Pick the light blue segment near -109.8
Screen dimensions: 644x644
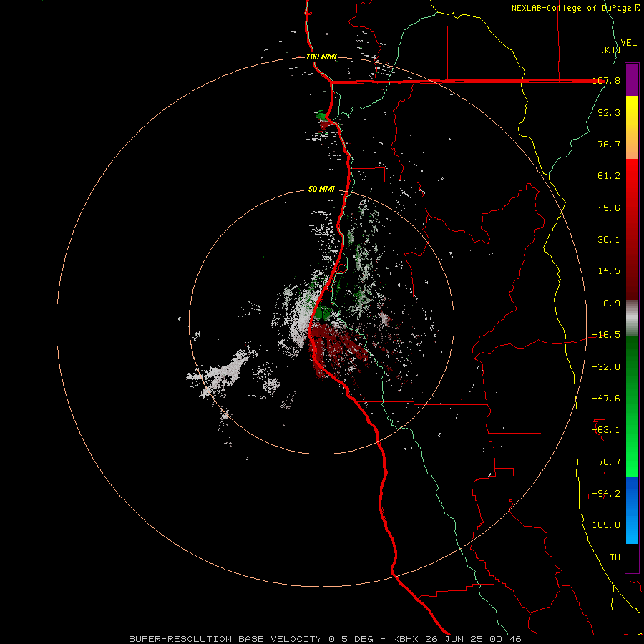click(632, 530)
